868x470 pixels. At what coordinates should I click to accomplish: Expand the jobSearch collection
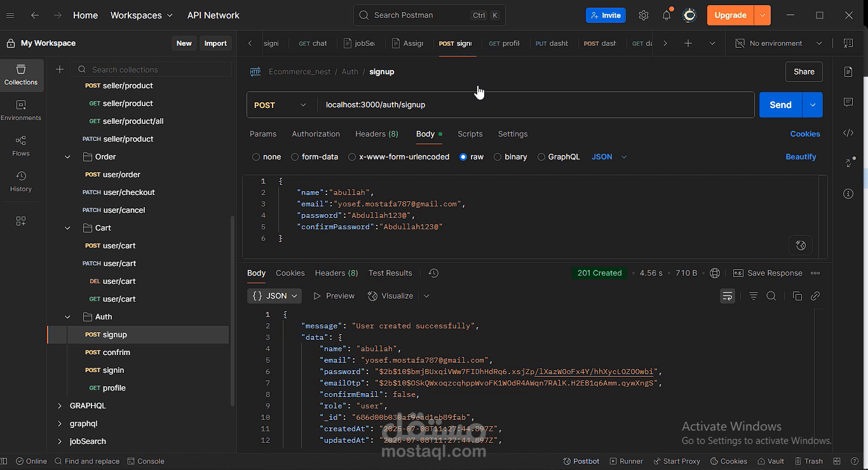tap(60, 441)
